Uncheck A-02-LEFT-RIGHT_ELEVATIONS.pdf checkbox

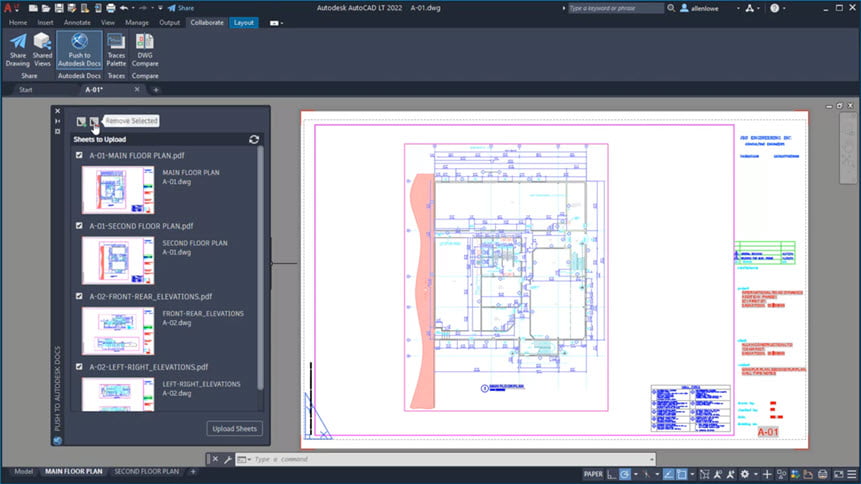tap(79, 366)
